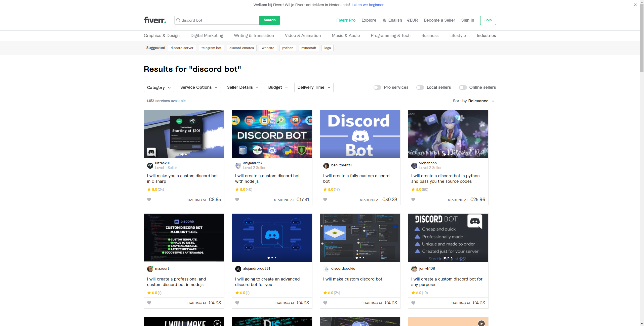Expand the Delivery Time dropdown

tap(313, 87)
